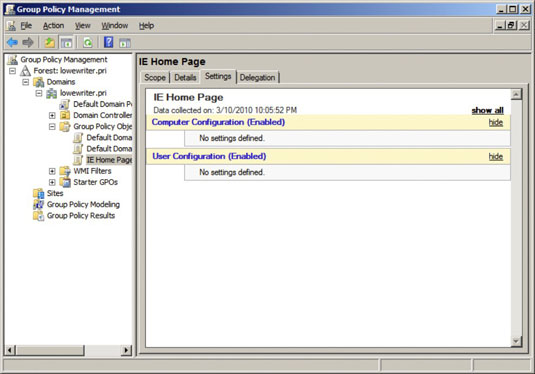This screenshot has width=535, height=374.
Task: Click the Computer Configuration (Enabled) heading
Action: tap(218, 122)
